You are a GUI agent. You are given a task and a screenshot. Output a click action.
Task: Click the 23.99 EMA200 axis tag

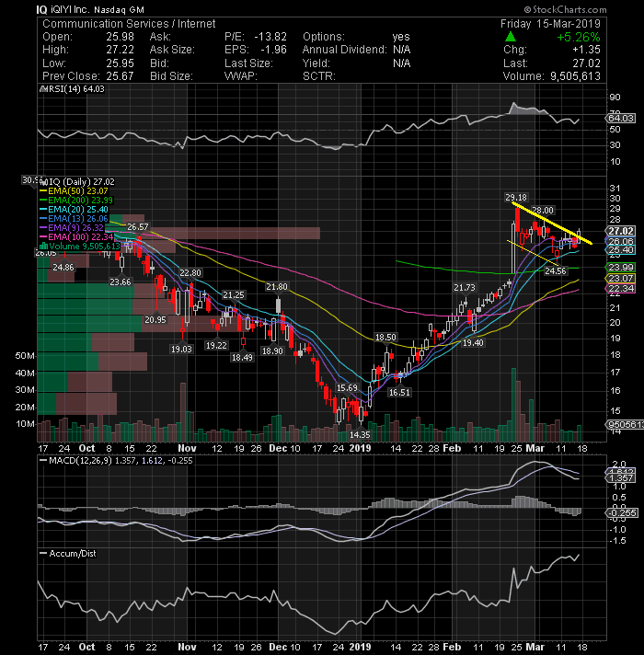pyautogui.click(x=621, y=268)
